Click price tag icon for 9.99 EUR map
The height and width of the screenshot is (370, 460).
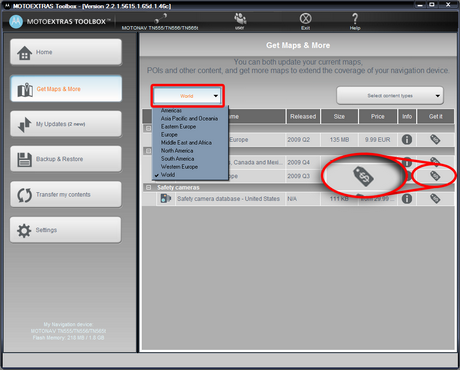(x=435, y=139)
